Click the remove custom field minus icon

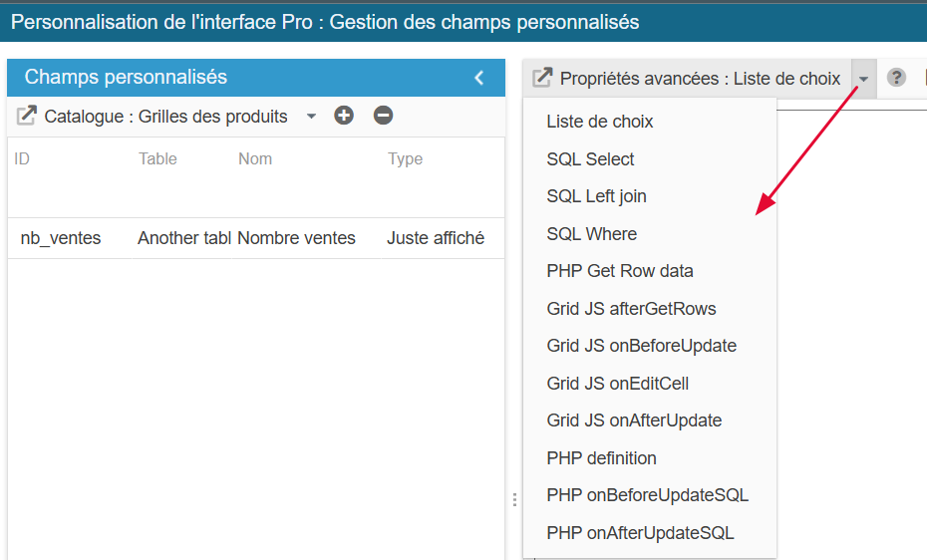click(383, 116)
